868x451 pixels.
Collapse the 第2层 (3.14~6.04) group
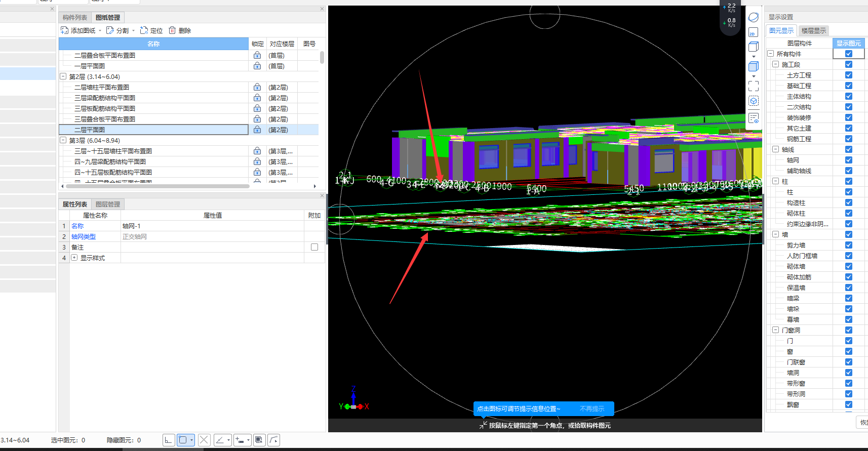coord(63,76)
